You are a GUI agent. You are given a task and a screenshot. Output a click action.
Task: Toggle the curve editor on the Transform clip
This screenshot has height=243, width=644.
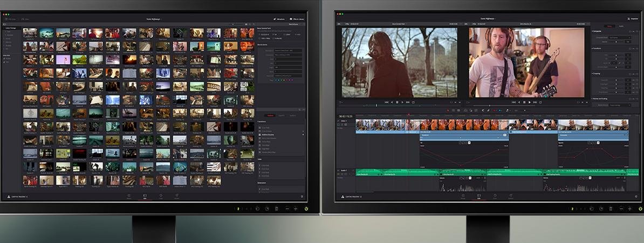click(505, 135)
